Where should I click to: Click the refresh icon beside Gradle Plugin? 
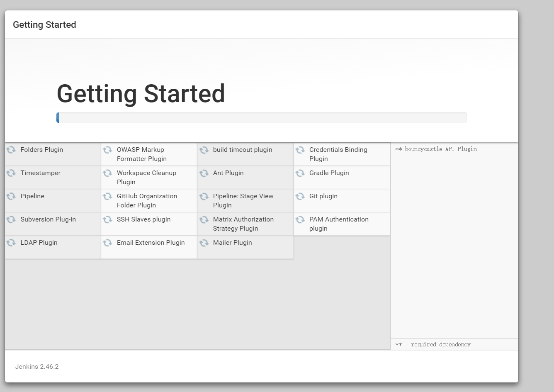point(300,173)
